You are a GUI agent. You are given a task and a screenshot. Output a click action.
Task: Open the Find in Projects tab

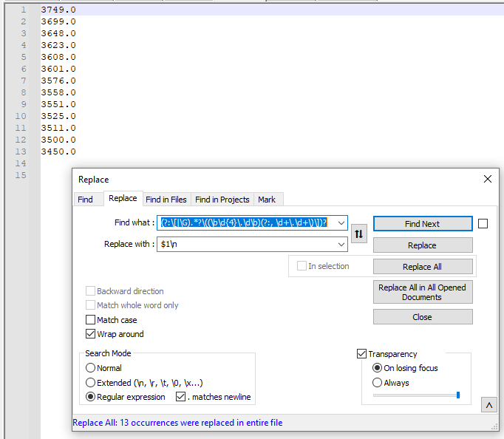click(x=222, y=200)
